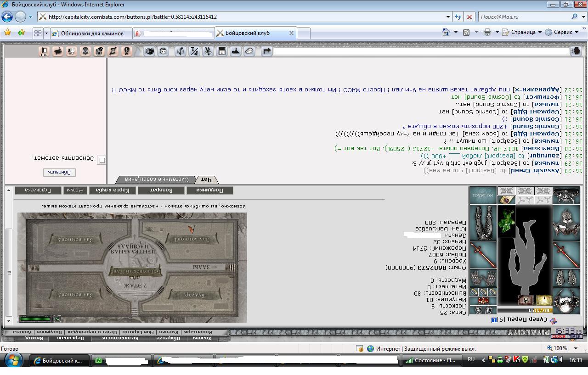Click 'Инвентарь' submenu item

198,332
